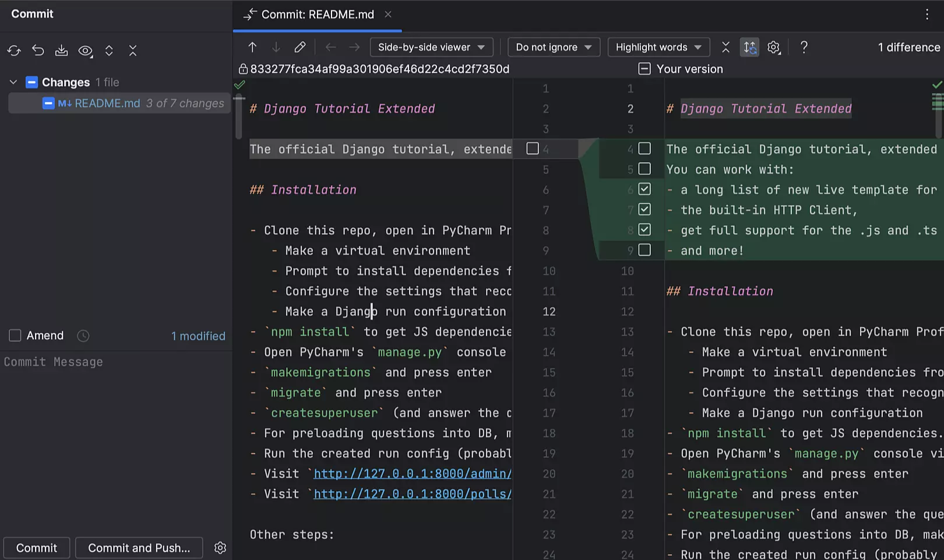
Task: Open the Side-by-side viewer dropdown
Action: [431, 47]
